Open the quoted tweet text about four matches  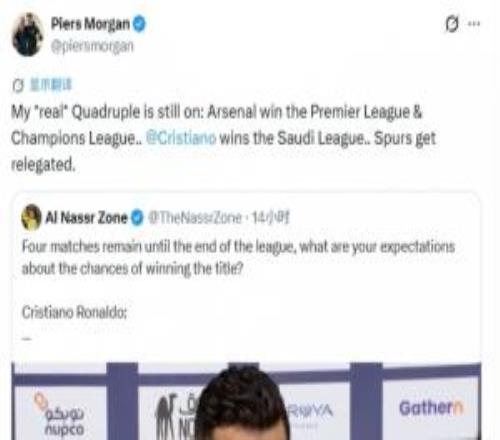(x=238, y=258)
